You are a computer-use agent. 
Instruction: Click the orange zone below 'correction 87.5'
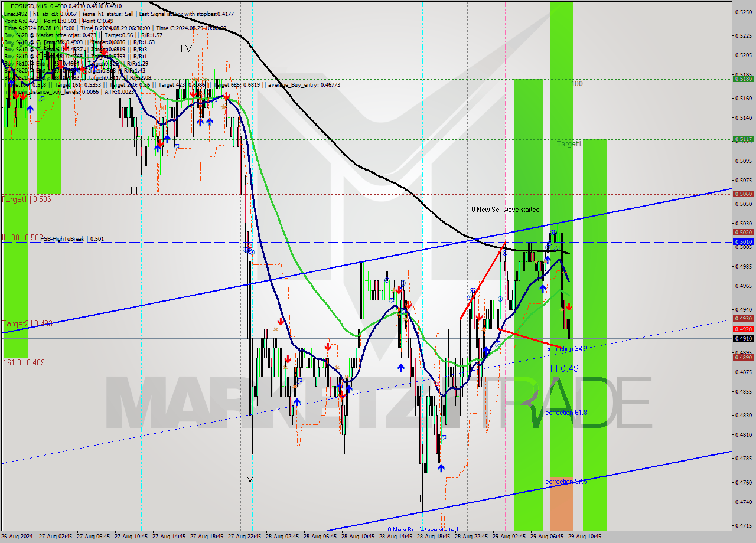click(562, 504)
